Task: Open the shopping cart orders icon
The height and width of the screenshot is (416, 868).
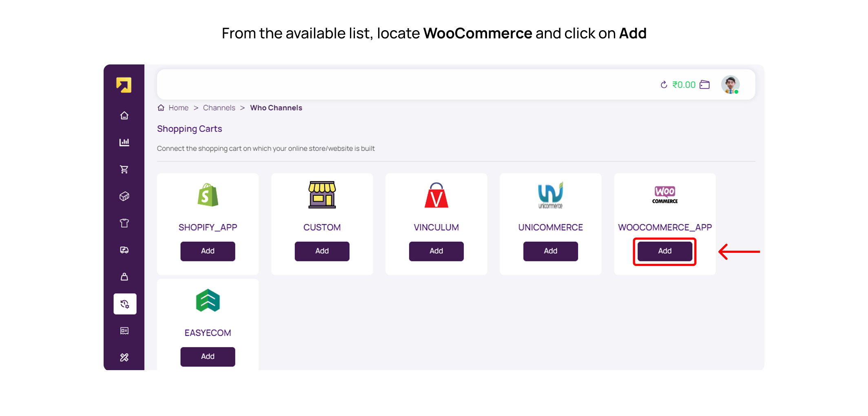Action: (124, 169)
